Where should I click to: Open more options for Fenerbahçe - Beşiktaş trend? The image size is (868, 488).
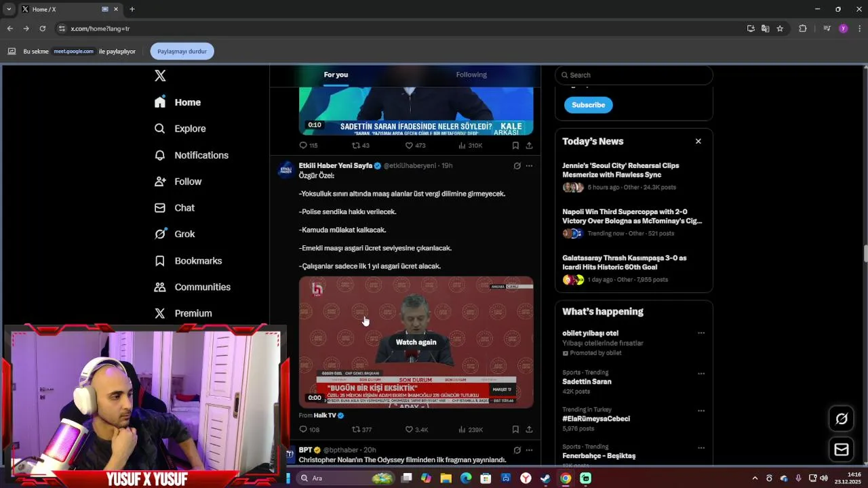(x=701, y=448)
